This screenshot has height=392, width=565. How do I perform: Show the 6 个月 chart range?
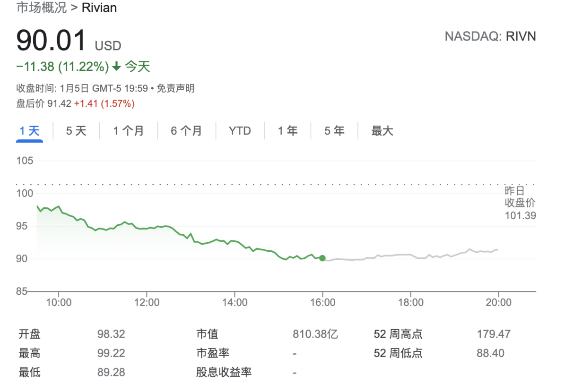(x=186, y=131)
